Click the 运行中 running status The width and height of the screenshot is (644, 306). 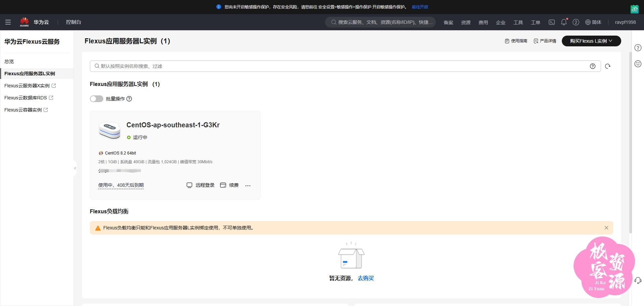[x=137, y=137]
